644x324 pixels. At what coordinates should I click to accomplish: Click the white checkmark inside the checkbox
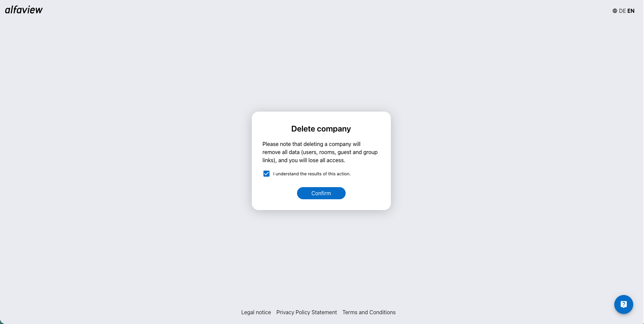(266, 174)
